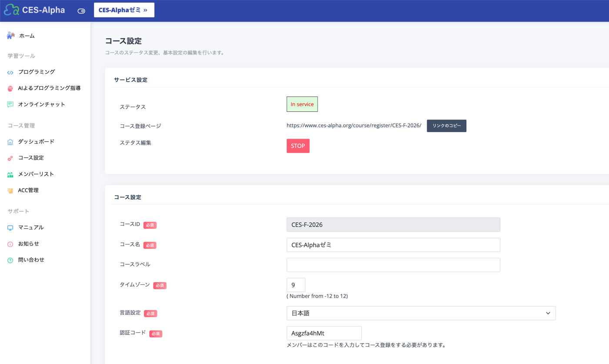Click the サポート section heading
Image resolution: width=609 pixels, height=364 pixels.
pyautogui.click(x=18, y=211)
